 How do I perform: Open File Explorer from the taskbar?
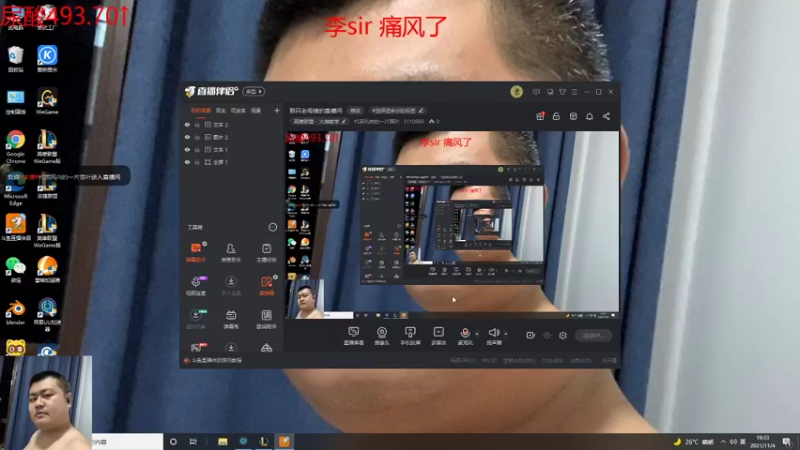point(222,441)
